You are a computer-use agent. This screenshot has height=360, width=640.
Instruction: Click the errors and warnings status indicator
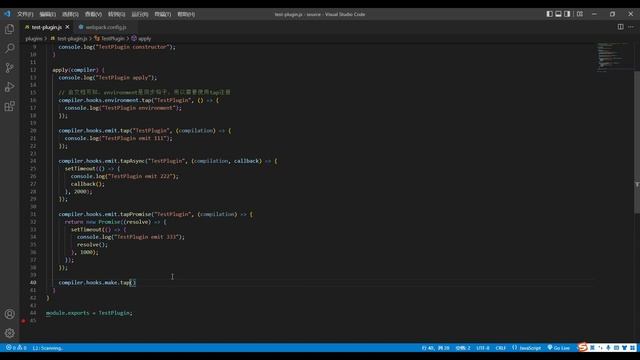click(x=16, y=348)
